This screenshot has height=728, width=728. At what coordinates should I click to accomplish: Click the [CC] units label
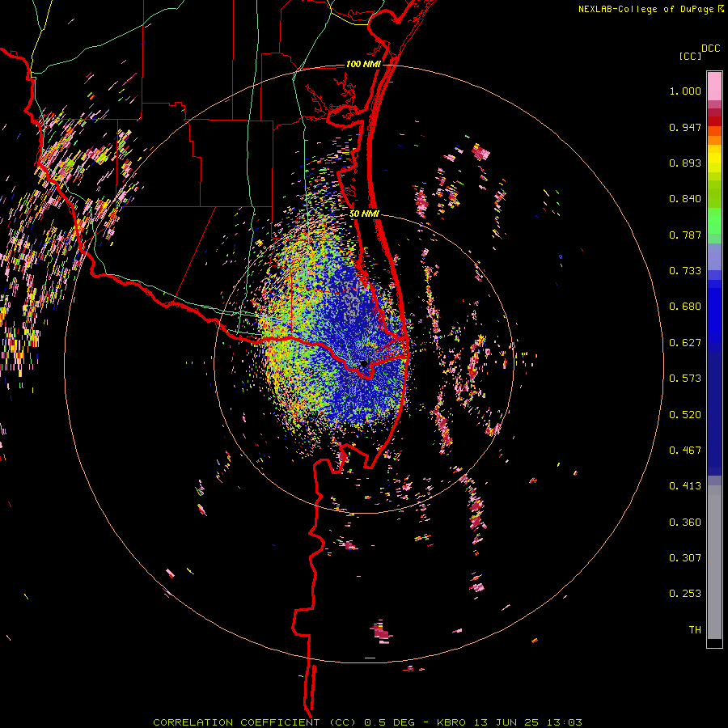[690, 56]
